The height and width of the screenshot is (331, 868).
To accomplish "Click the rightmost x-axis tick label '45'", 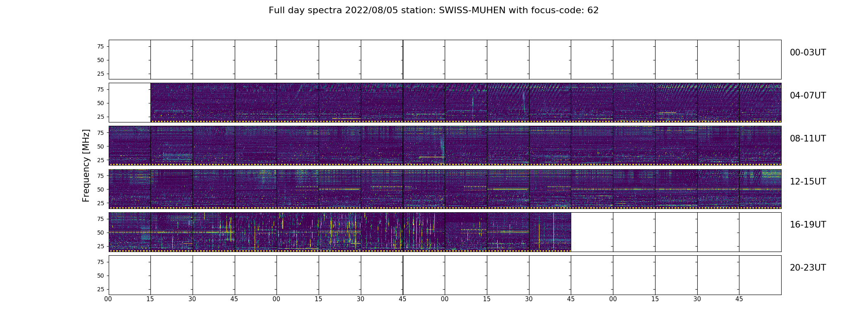I will 739,299.
